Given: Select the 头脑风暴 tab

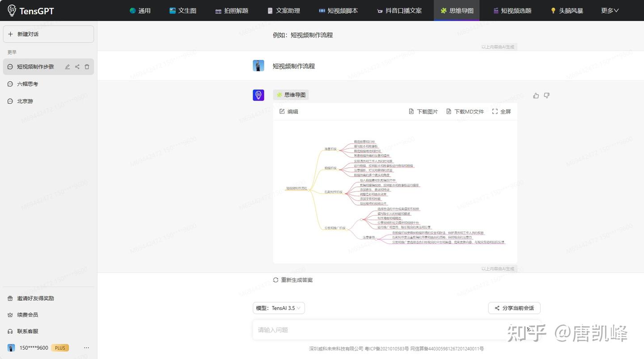Looking at the screenshot, I should [566, 10].
